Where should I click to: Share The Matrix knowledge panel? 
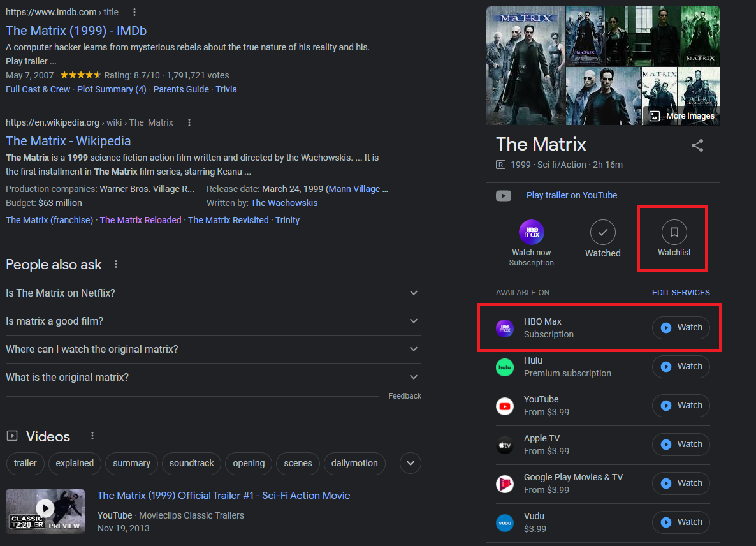(x=697, y=145)
